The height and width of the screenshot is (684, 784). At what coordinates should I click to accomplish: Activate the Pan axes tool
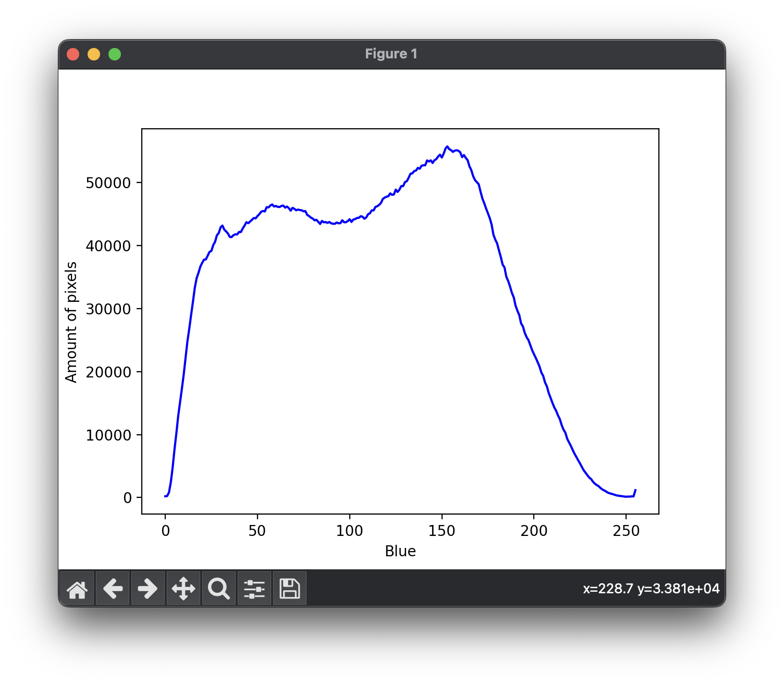click(183, 589)
